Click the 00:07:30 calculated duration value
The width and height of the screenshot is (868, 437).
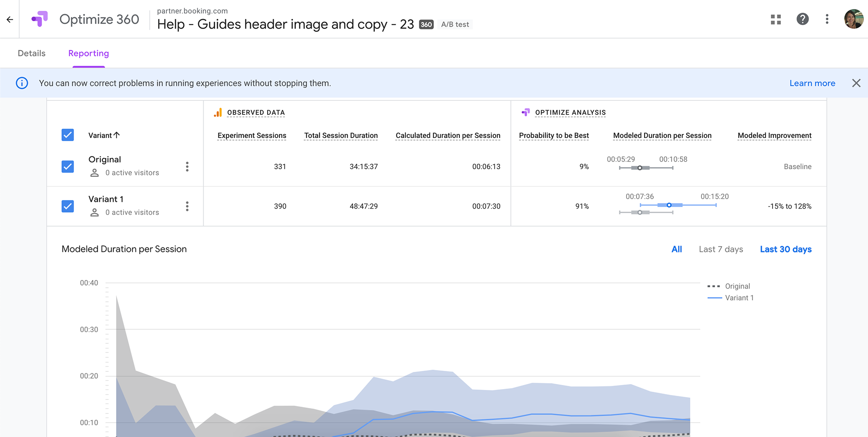[486, 206]
